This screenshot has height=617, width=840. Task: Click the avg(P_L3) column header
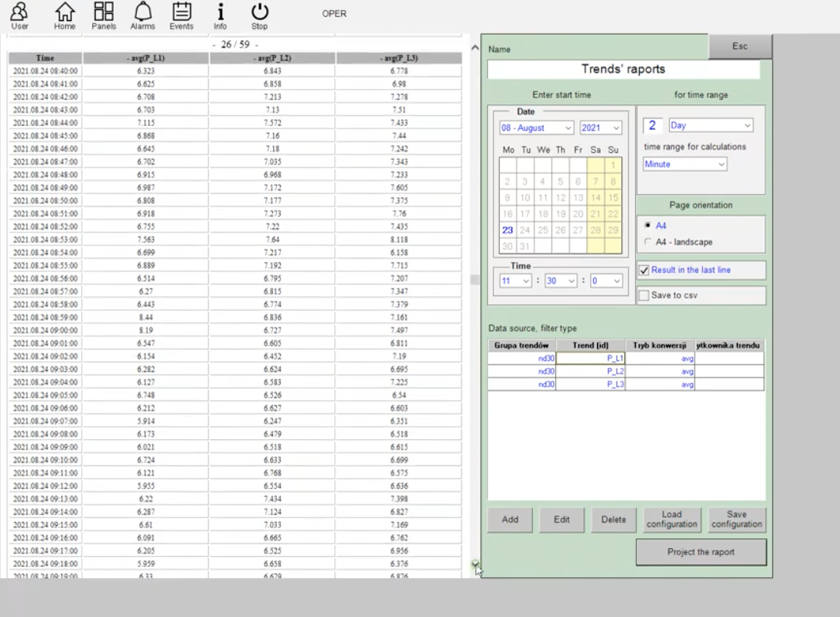coord(399,59)
